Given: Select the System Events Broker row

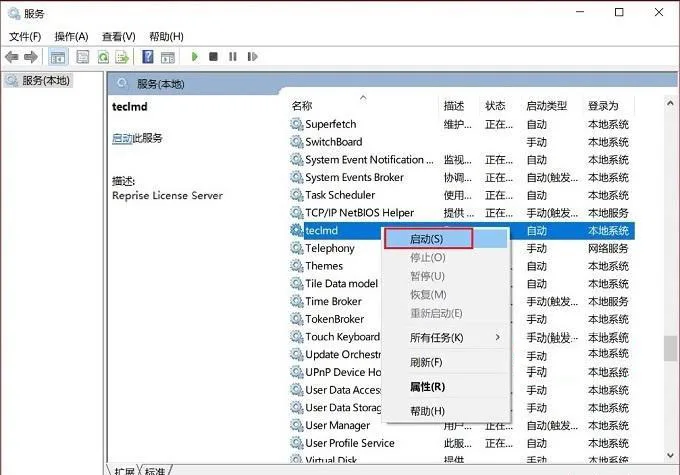Looking at the screenshot, I should pos(460,177).
